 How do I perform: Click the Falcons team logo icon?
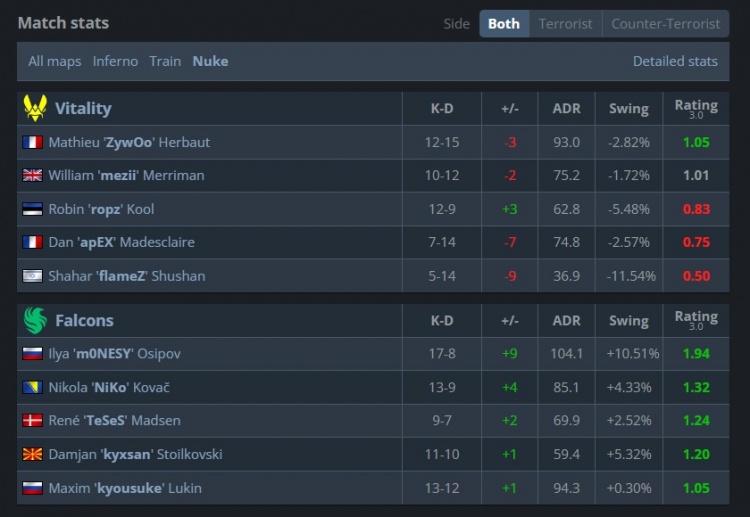pos(35,320)
